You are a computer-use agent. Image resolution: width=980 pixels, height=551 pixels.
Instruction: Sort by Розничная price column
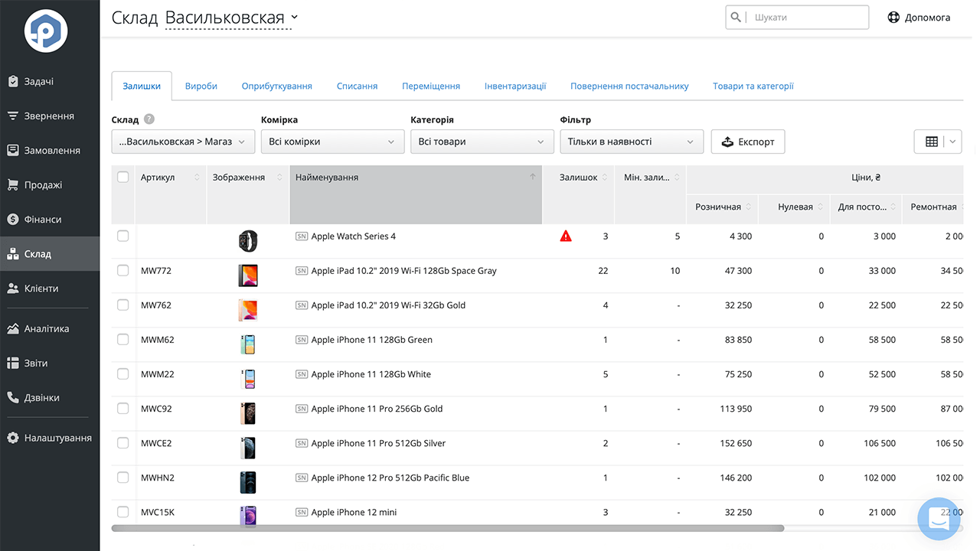coord(748,207)
